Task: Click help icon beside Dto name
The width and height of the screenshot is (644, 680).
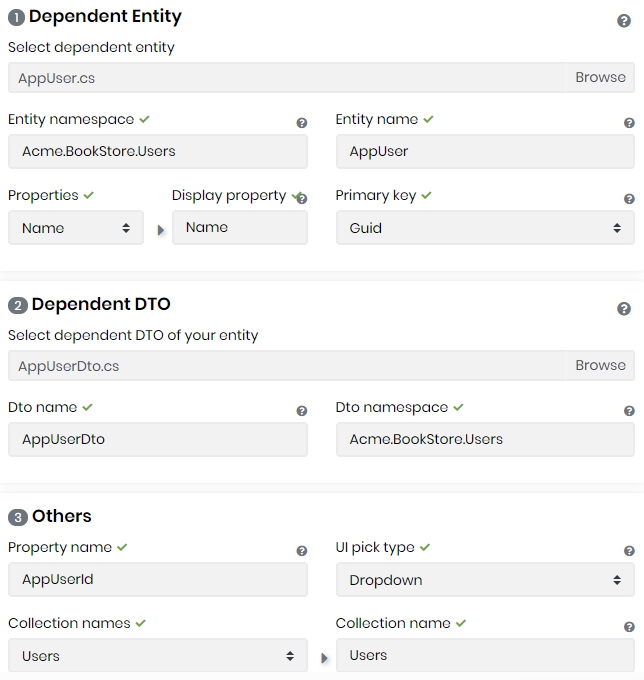Action: 302,411
